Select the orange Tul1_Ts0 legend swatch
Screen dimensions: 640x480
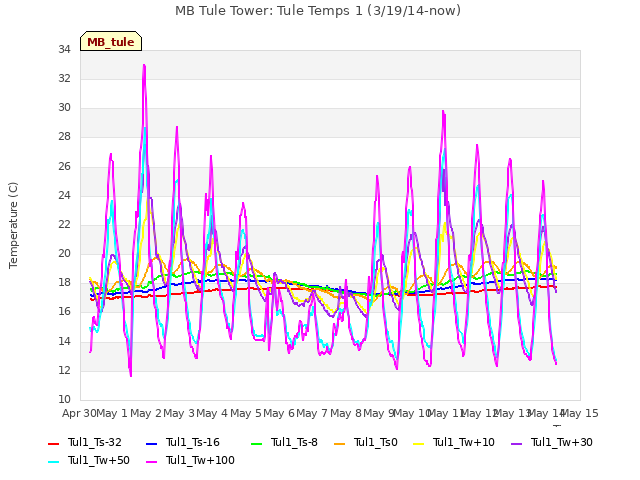coord(340,443)
